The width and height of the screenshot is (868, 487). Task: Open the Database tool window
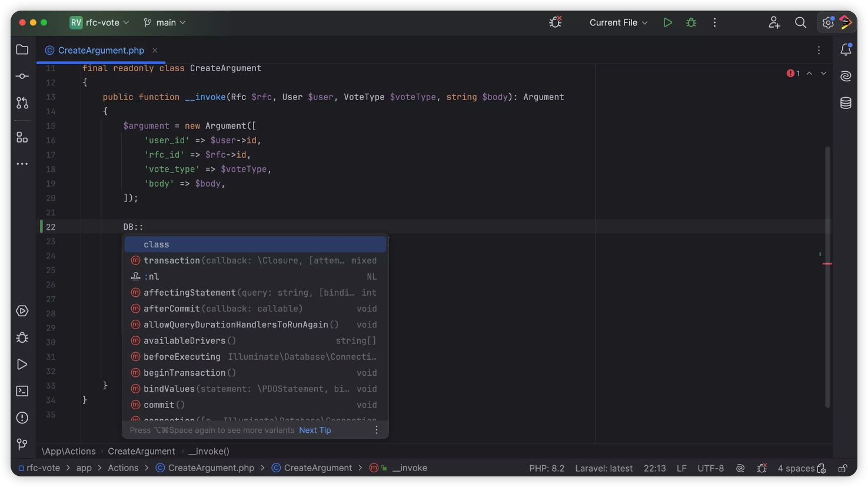point(846,103)
